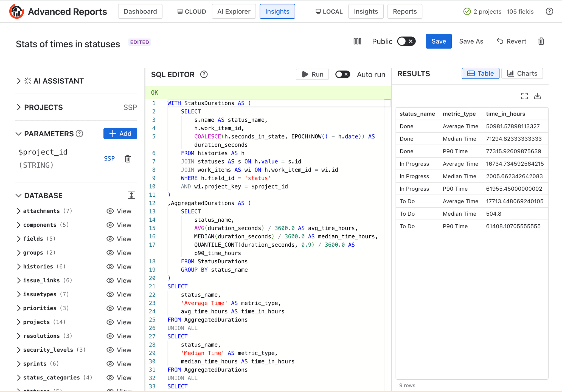Click the columns layout icon near Public

point(357,41)
